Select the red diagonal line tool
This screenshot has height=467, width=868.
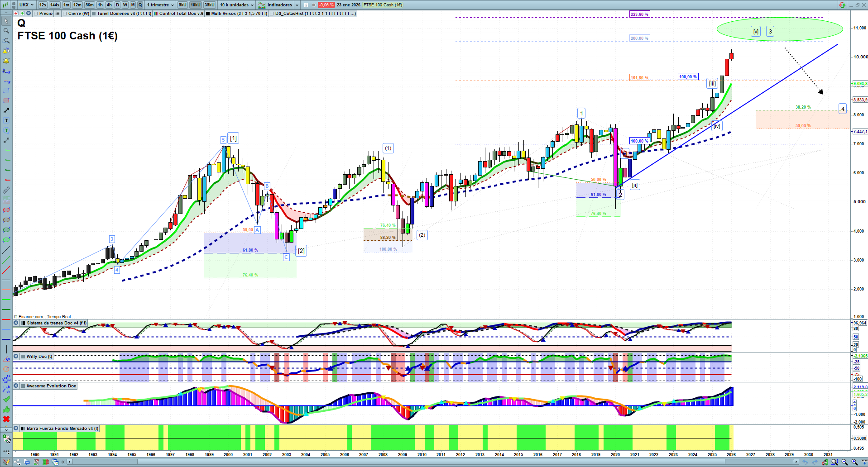point(6,270)
